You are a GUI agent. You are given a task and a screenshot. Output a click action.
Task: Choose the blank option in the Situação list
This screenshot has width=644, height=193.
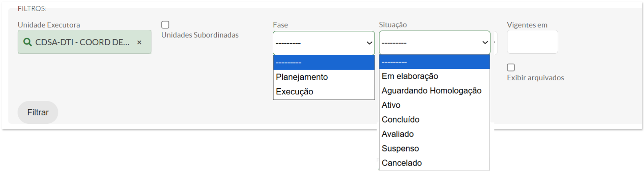pyautogui.click(x=434, y=62)
